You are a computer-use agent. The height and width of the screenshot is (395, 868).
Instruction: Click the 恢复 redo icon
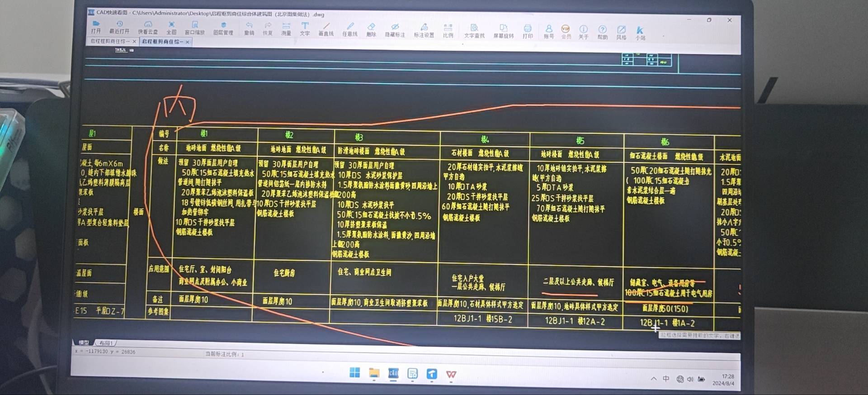(x=268, y=29)
